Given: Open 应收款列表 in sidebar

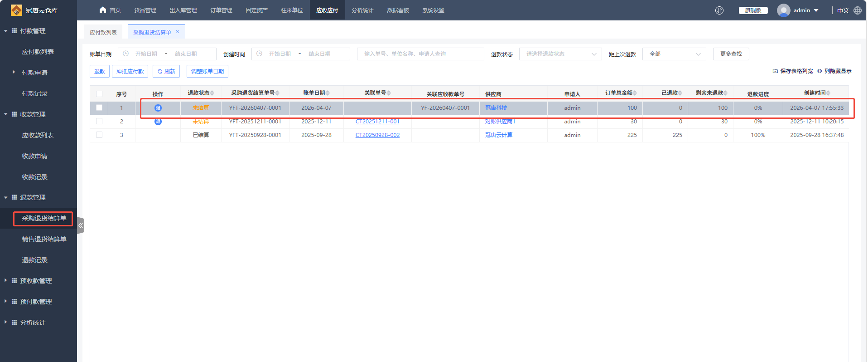Looking at the screenshot, I should [x=38, y=135].
